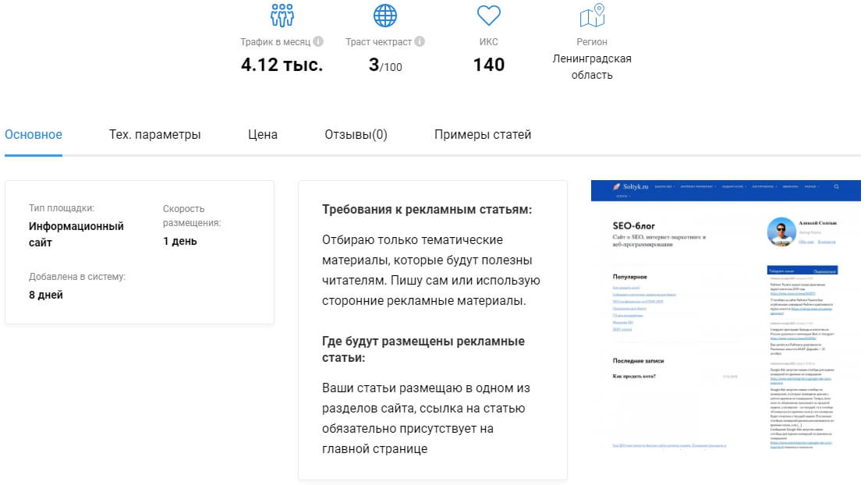Click the Добавлена в систему label

(77, 277)
